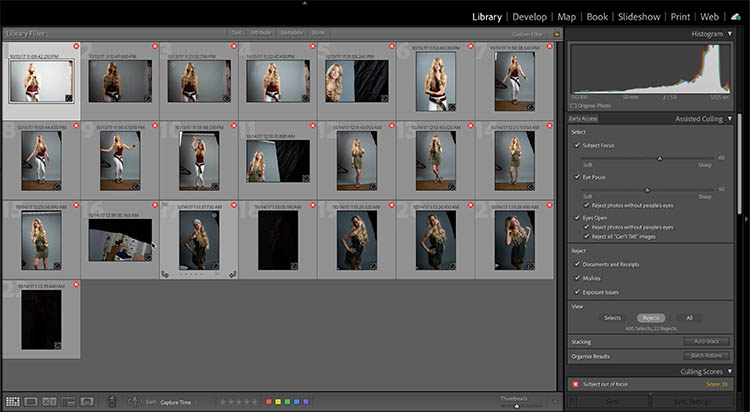Screen dimensions: 750x412
Task: Uncheck the Subject Focus checkbox
Action: 577,145
